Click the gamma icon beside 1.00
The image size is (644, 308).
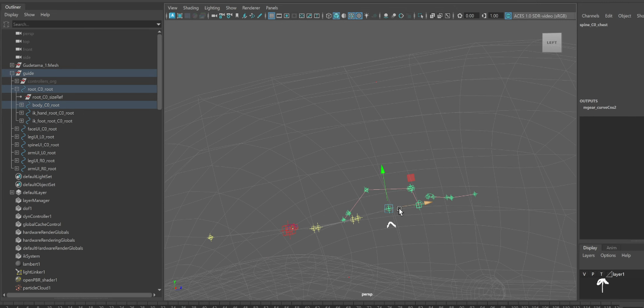485,16
